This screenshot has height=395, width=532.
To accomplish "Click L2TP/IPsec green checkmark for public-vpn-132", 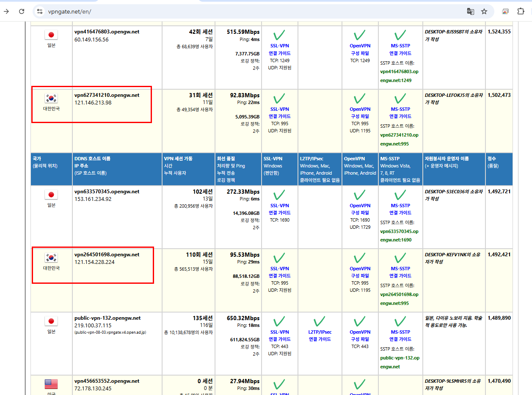I will [x=320, y=321].
